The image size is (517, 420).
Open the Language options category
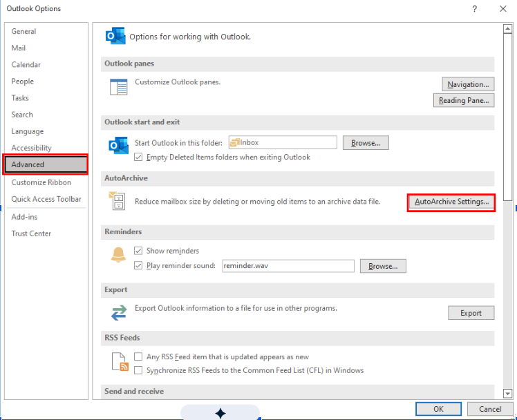point(46,131)
